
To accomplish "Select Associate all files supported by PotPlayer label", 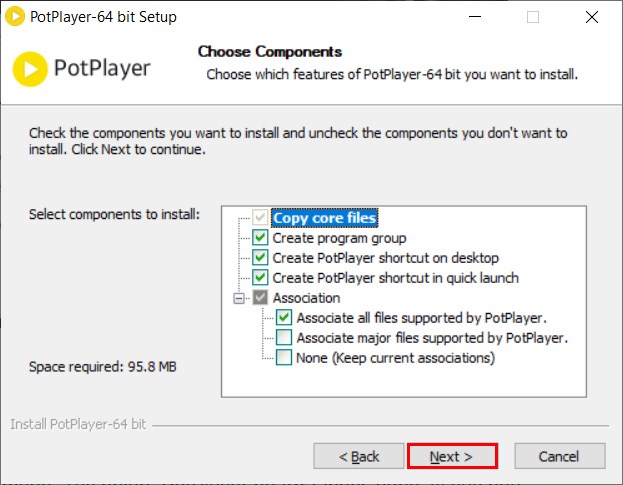I will 422,318.
